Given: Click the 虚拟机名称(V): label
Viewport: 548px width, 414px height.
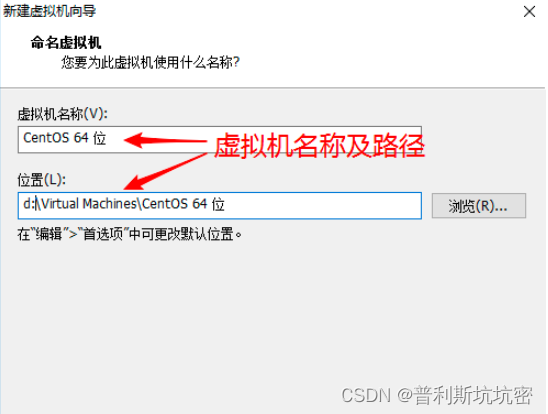Looking at the screenshot, I should pyautogui.click(x=63, y=114).
